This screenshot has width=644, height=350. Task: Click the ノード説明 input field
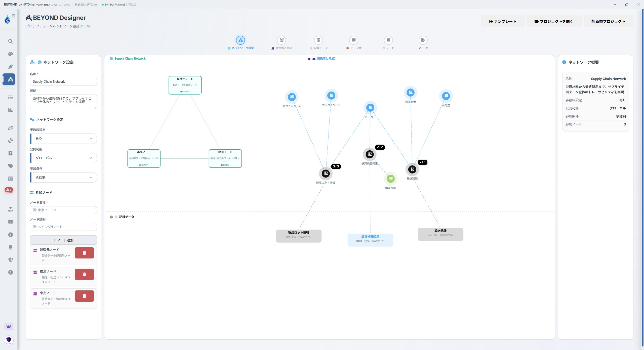click(x=63, y=227)
